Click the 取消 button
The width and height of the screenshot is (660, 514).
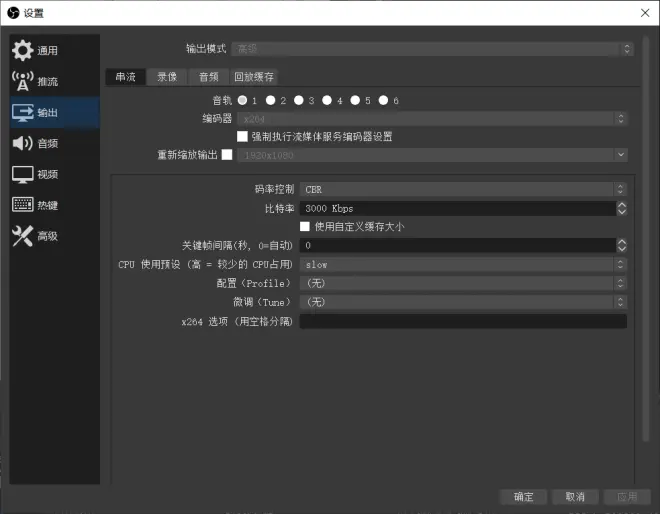point(575,497)
